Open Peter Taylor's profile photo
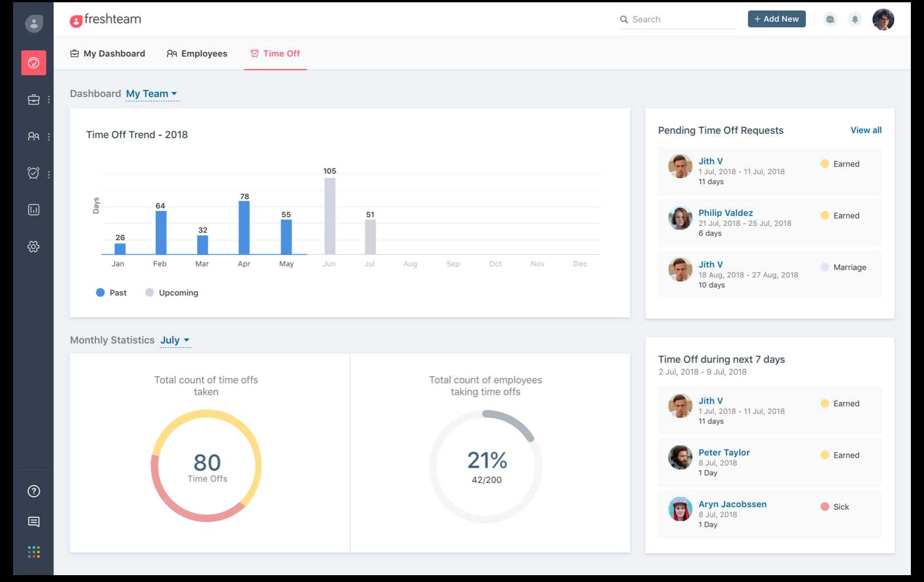Image resolution: width=924 pixels, height=582 pixels. tap(680, 458)
